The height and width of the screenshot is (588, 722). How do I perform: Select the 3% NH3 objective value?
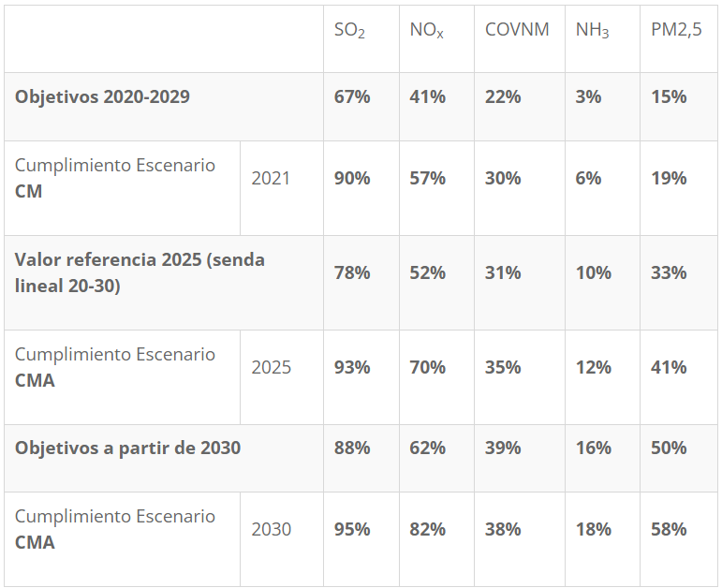[588, 96]
